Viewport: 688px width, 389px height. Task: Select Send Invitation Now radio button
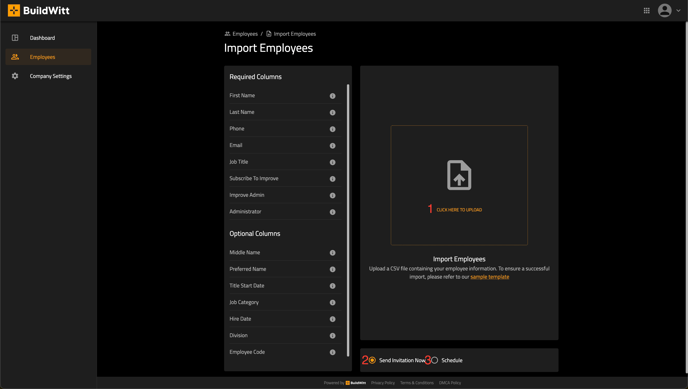coord(372,360)
